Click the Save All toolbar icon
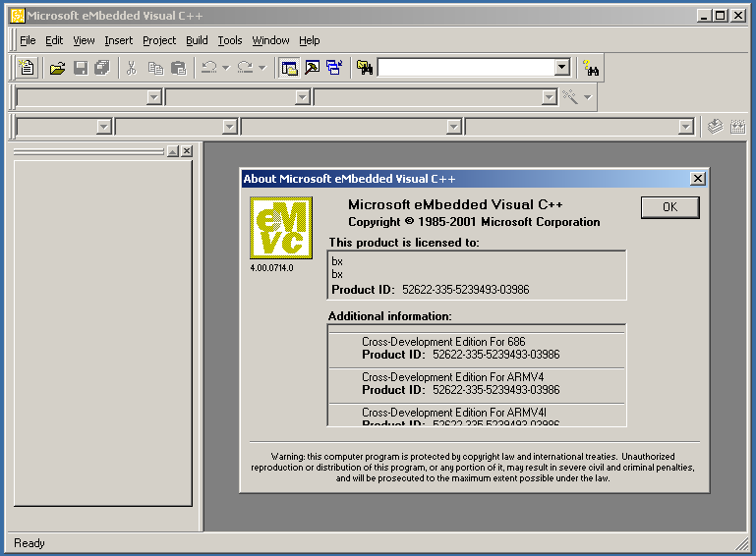 (x=102, y=68)
